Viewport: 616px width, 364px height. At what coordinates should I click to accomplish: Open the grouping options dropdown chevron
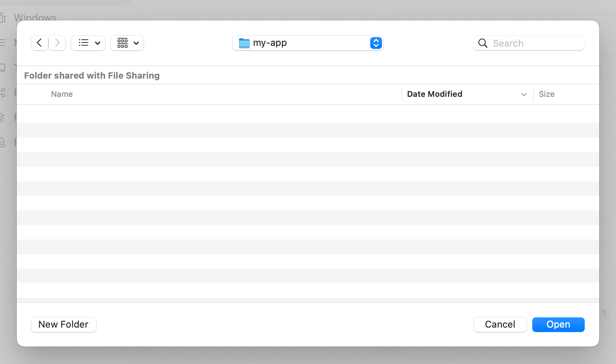136,43
